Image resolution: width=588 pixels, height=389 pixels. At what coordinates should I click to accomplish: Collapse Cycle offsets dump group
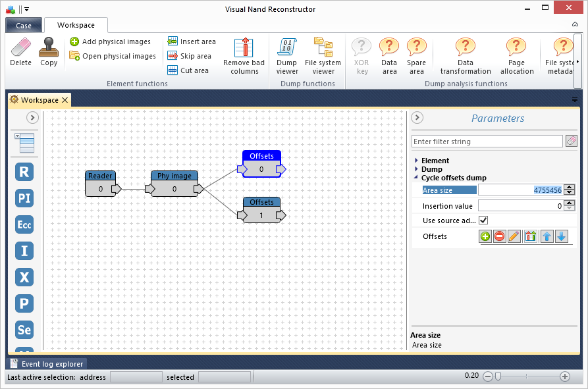pos(416,177)
